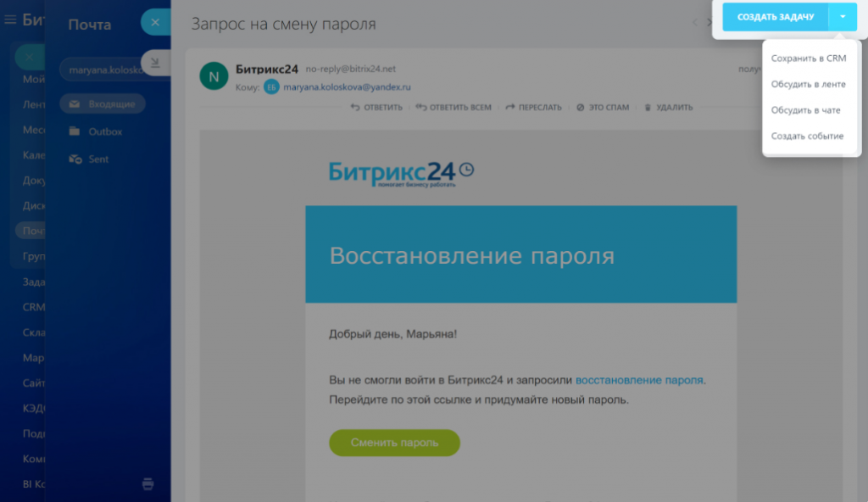Open the восстановление пароля link
The image size is (868, 502).
pyautogui.click(x=639, y=380)
